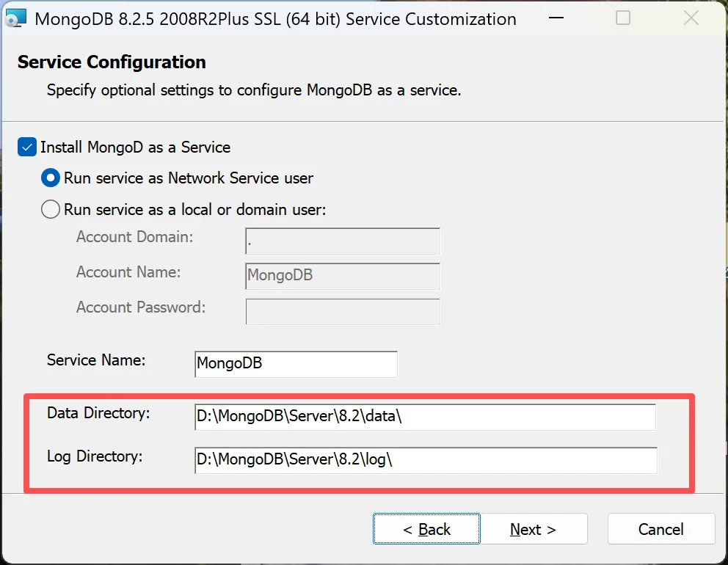Click the Service Configuration heading
Image resolution: width=728 pixels, height=565 pixels.
point(112,62)
